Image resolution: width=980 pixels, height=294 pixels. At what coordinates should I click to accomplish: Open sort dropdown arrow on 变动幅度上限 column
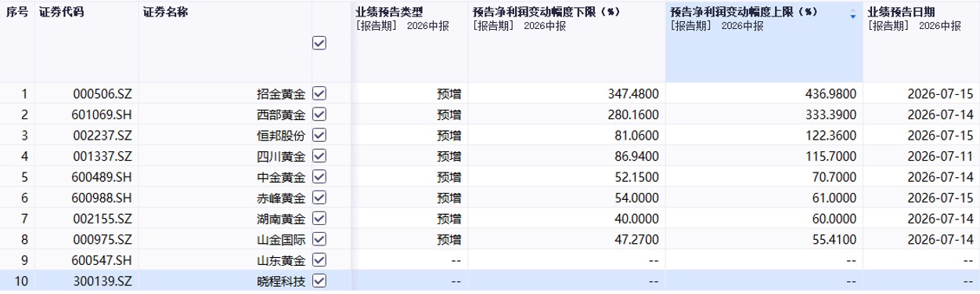coord(853,15)
